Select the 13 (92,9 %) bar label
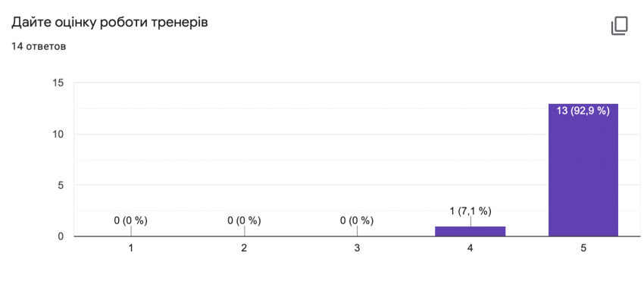 click(x=583, y=111)
